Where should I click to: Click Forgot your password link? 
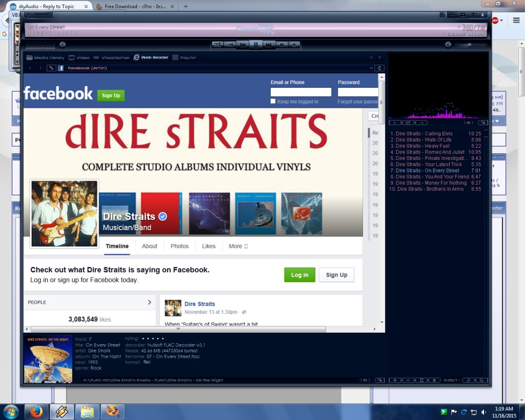point(357,102)
